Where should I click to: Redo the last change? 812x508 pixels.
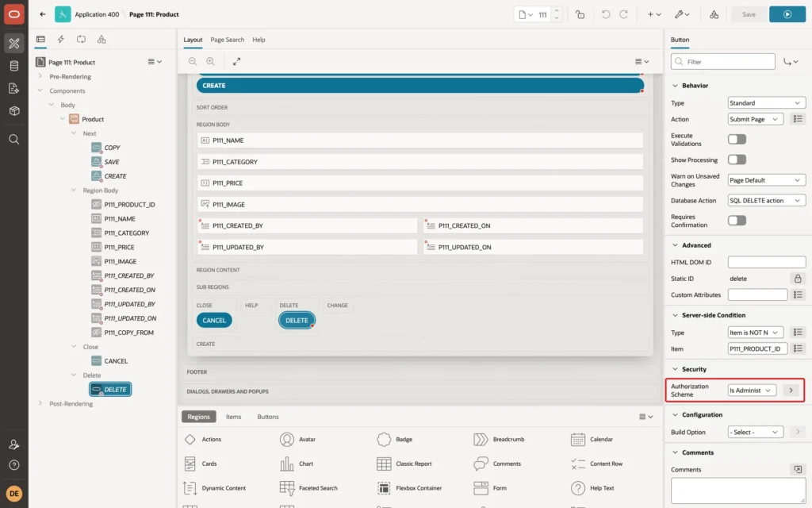coord(623,14)
